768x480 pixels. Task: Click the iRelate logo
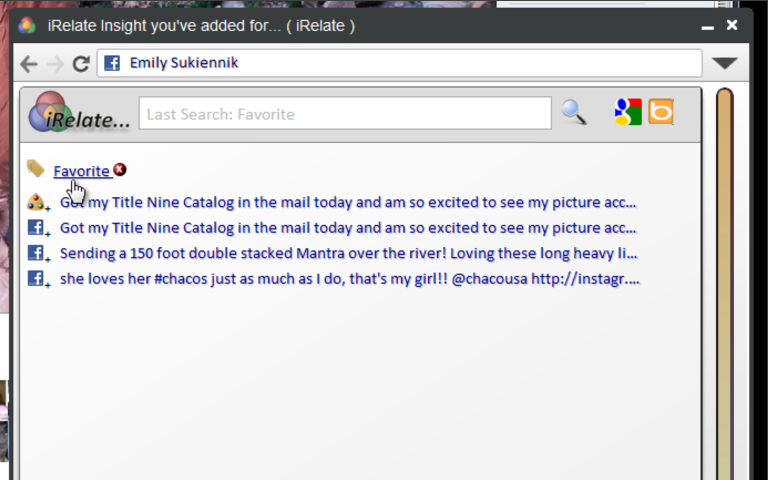tap(79, 112)
